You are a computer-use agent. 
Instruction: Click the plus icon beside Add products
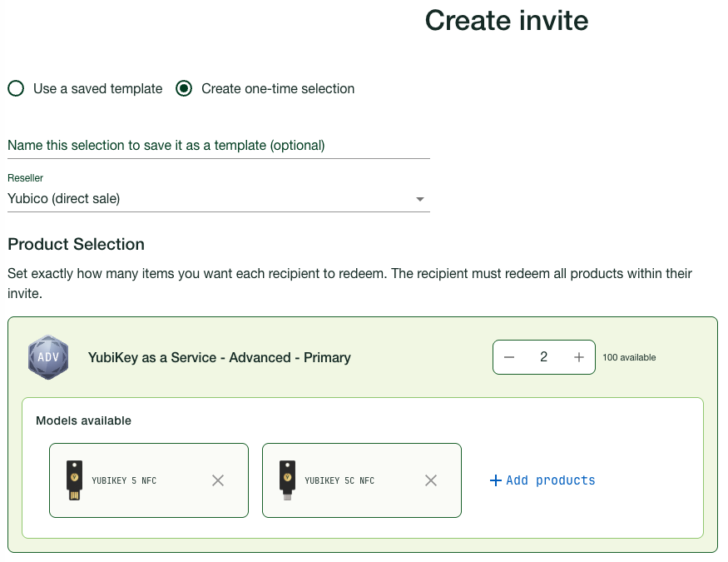pyautogui.click(x=496, y=480)
